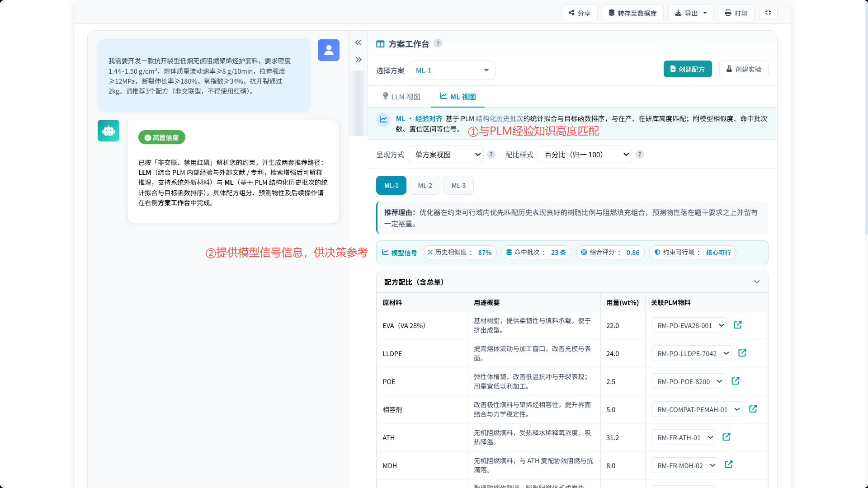Viewport: 868px width, 488px height.
Task: Click the 创建实验 button
Action: tap(744, 69)
